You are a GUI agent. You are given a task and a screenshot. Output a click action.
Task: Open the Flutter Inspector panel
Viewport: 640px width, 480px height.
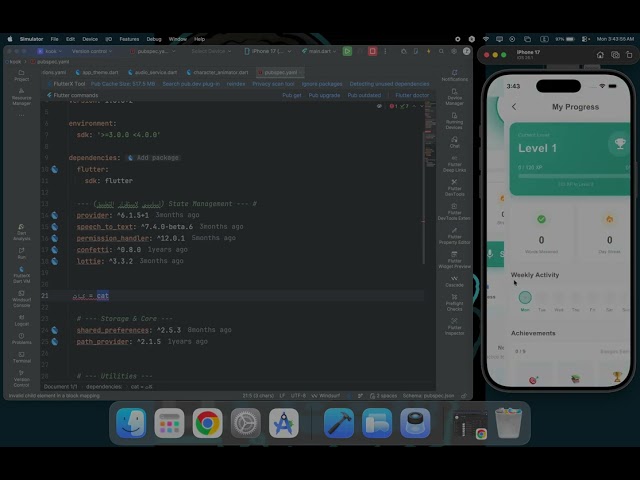(x=454, y=327)
